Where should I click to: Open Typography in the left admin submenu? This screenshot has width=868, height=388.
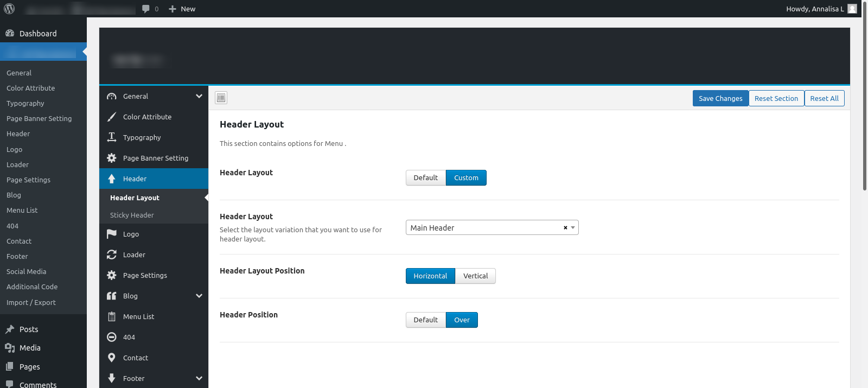point(25,103)
